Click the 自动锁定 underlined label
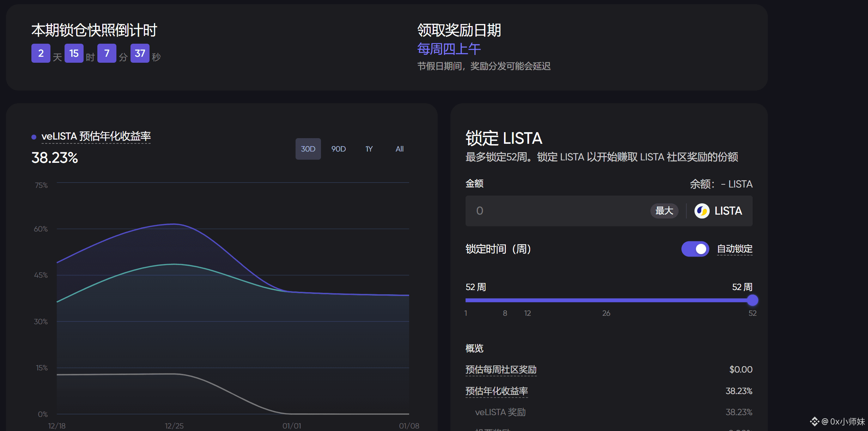This screenshot has height=431, width=868. tap(735, 249)
